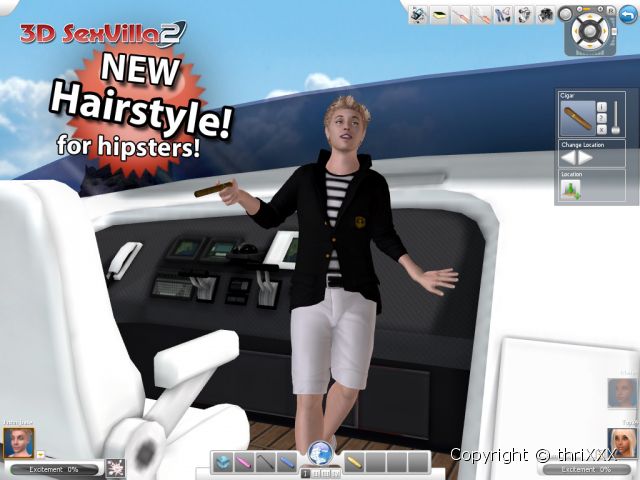Screen dimensions: 640x480
Task: Click the Cigar panel title text
Action: pyautogui.click(x=567, y=96)
